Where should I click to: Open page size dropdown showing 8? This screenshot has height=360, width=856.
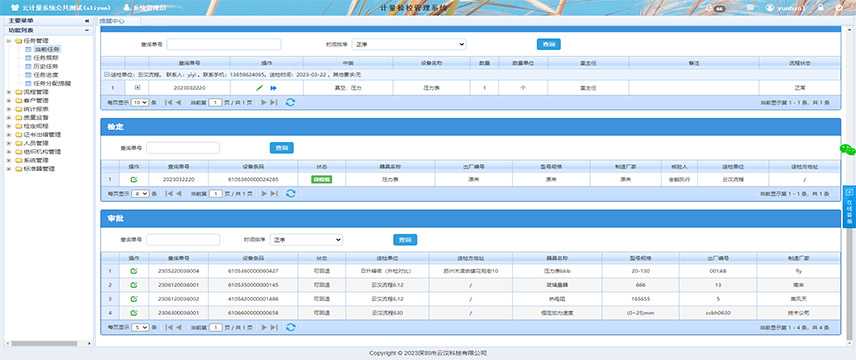click(140, 193)
